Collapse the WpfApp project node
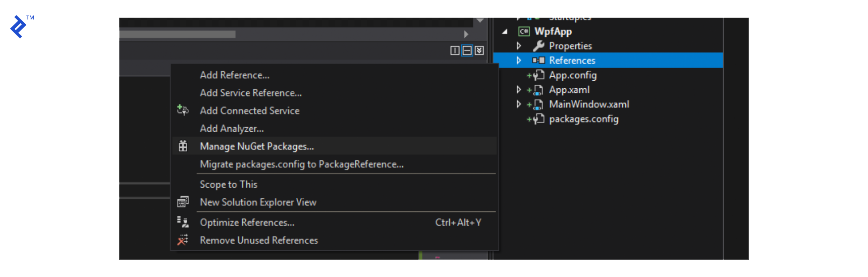The image size is (868, 277). point(505,31)
